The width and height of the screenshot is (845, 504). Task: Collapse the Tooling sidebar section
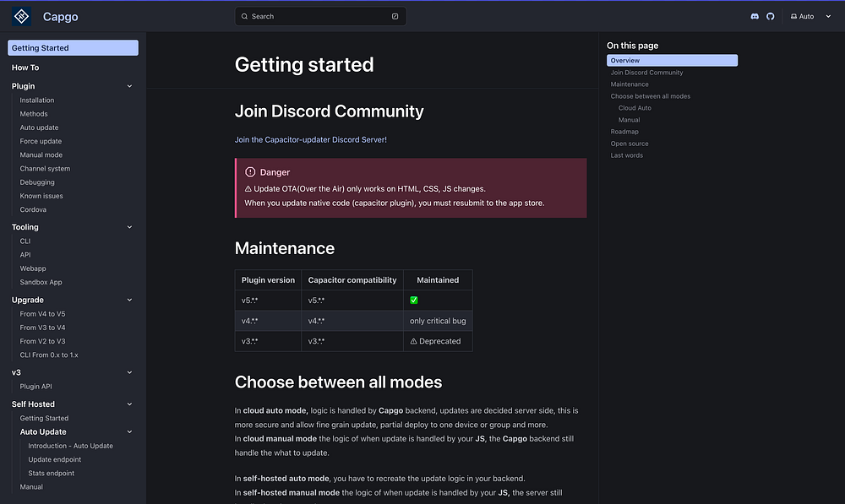pyautogui.click(x=129, y=227)
